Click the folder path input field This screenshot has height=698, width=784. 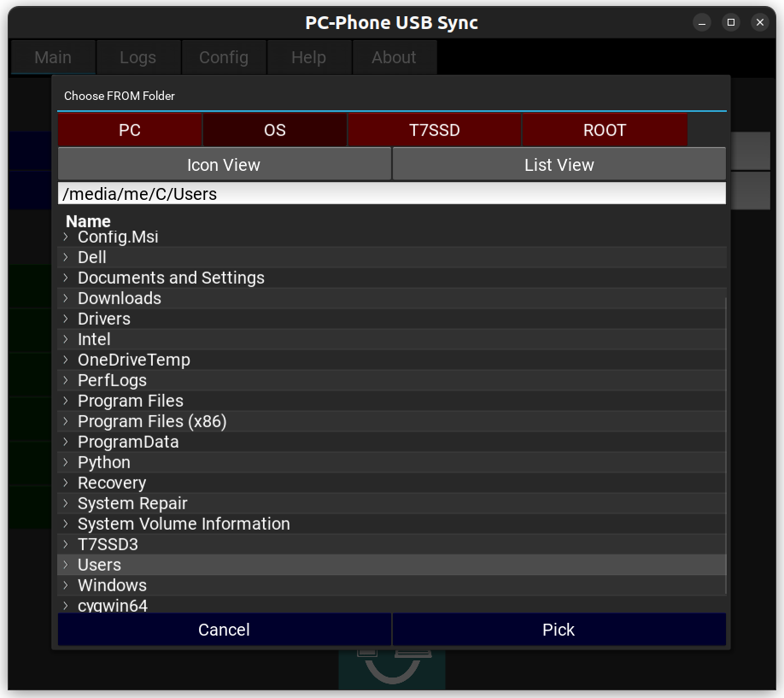(392, 194)
